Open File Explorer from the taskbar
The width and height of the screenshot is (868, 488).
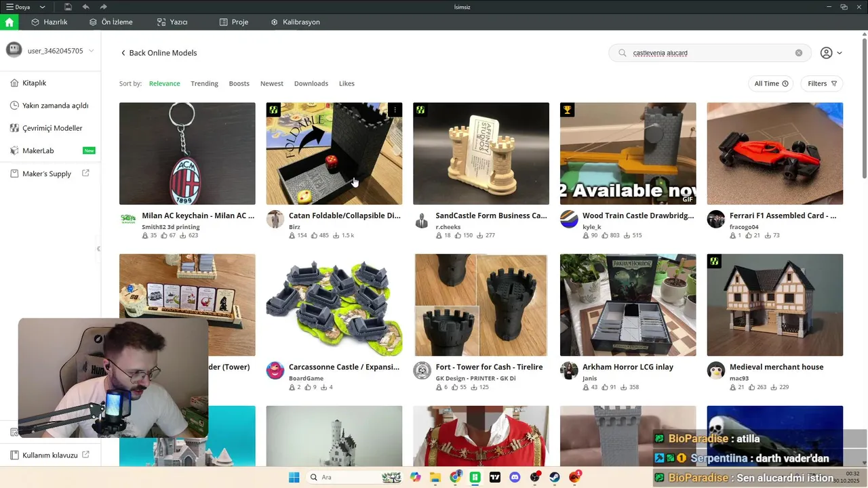pyautogui.click(x=435, y=477)
